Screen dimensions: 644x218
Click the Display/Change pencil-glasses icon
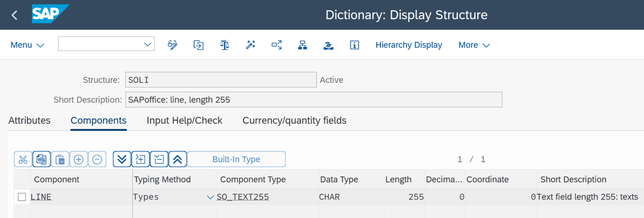tap(172, 45)
